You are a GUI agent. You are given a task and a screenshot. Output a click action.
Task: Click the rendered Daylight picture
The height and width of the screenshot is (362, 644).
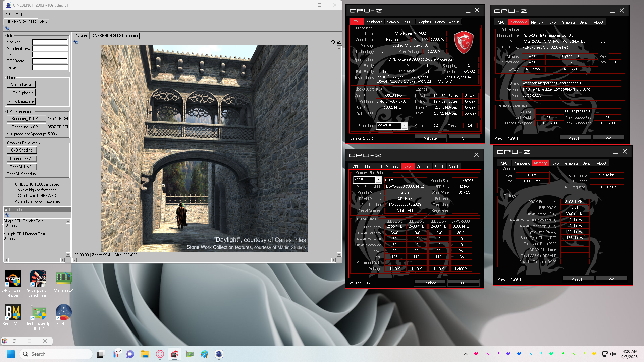(204, 148)
